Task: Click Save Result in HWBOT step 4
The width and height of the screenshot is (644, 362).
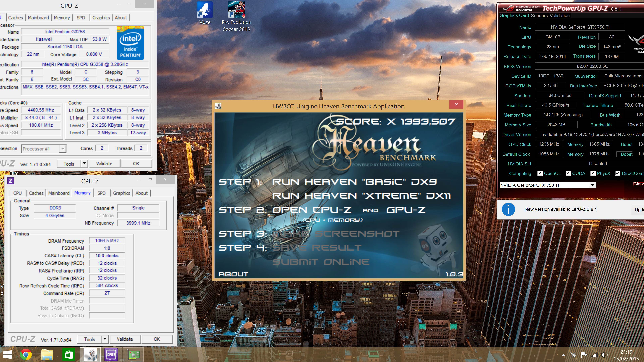Action: (317, 248)
